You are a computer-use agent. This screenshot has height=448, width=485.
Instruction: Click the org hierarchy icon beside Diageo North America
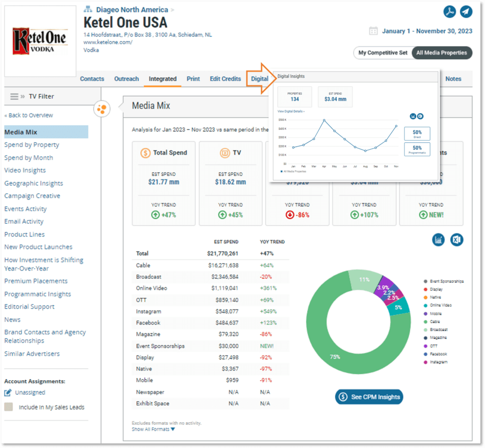[x=88, y=9]
